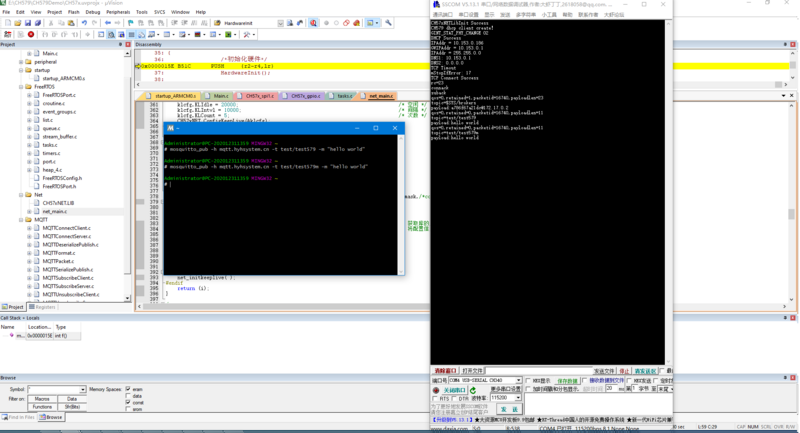
Task: Click the Open file folder icon
Action: point(17,23)
